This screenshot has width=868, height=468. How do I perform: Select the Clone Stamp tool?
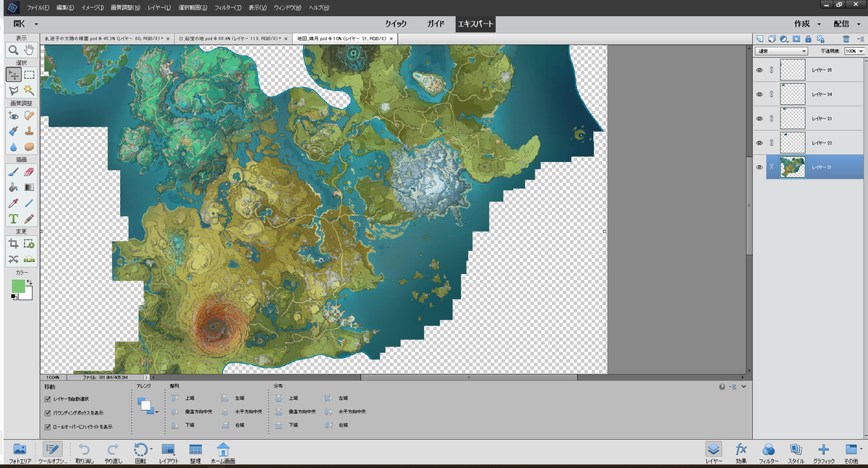click(30, 131)
